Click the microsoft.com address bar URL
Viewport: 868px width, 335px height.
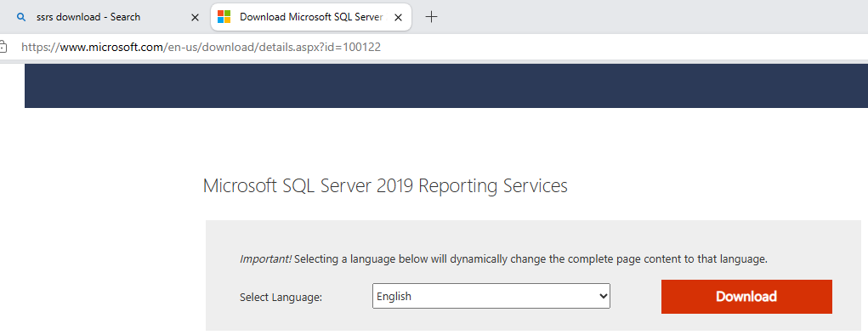click(201, 47)
